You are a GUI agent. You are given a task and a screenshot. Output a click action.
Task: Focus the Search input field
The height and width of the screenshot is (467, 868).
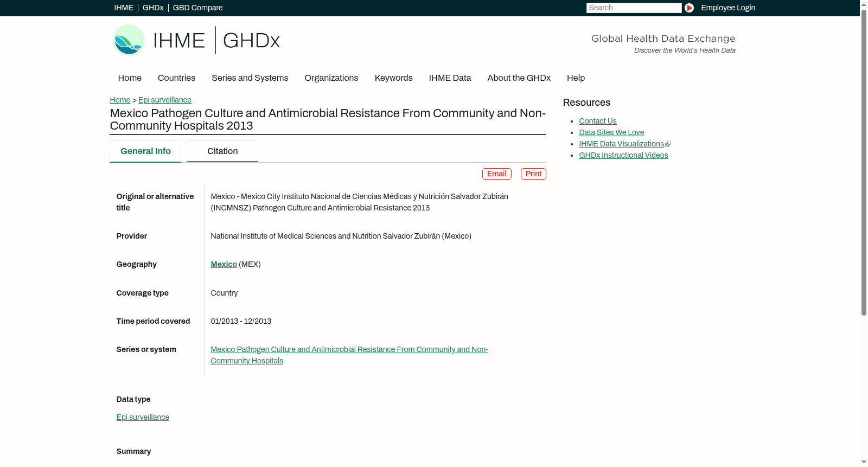(x=634, y=8)
